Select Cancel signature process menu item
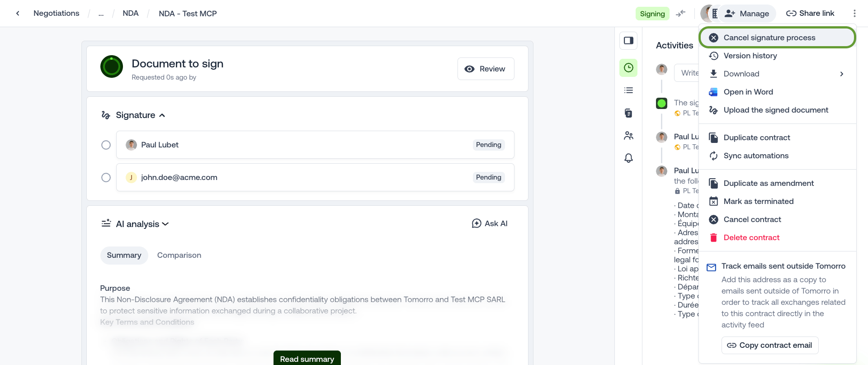 (x=777, y=38)
